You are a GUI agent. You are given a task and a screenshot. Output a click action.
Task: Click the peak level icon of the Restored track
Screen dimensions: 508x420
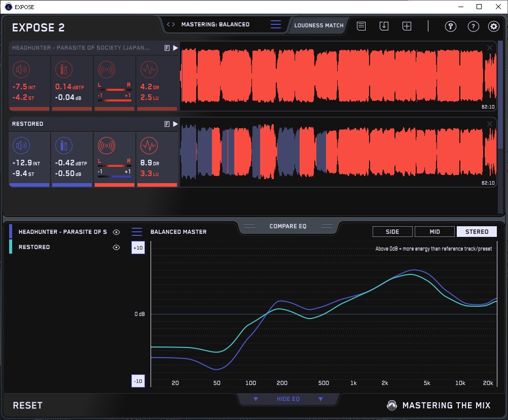tap(64, 146)
